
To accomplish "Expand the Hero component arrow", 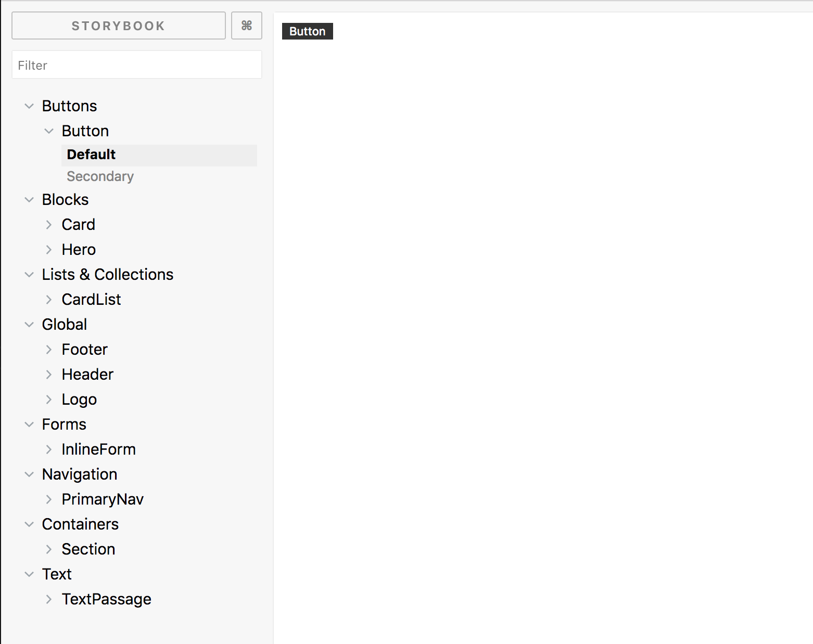I will click(x=49, y=250).
